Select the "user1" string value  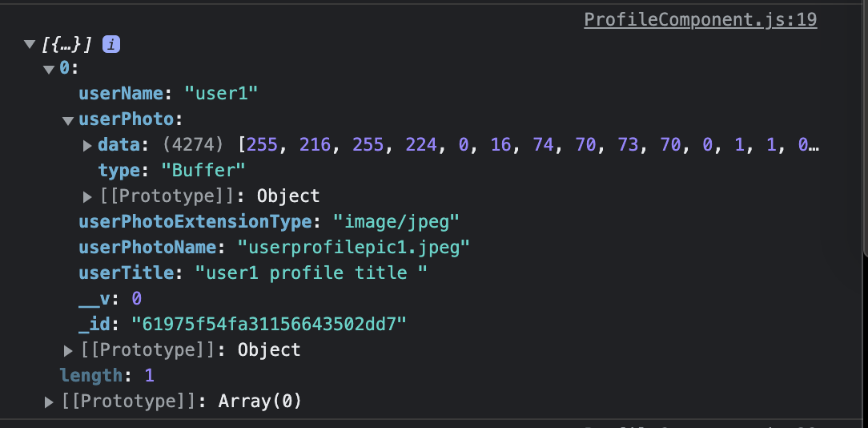(x=221, y=93)
